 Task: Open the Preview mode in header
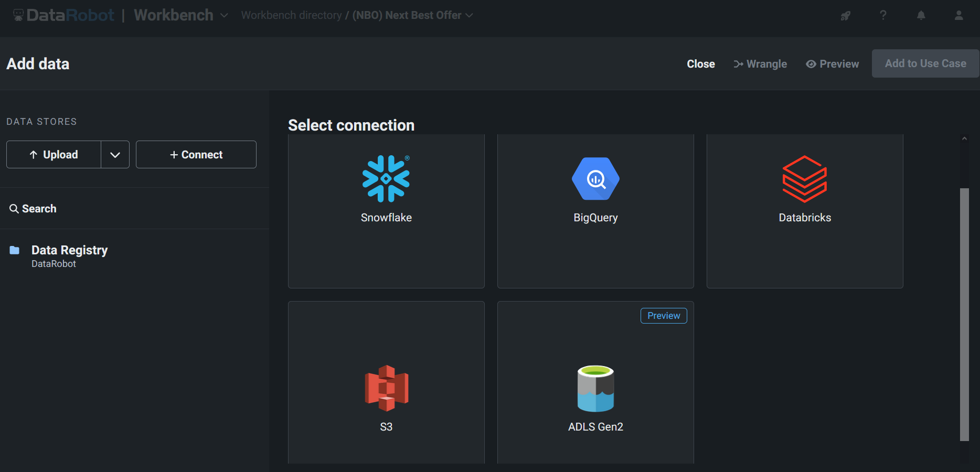(x=832, y=63)
